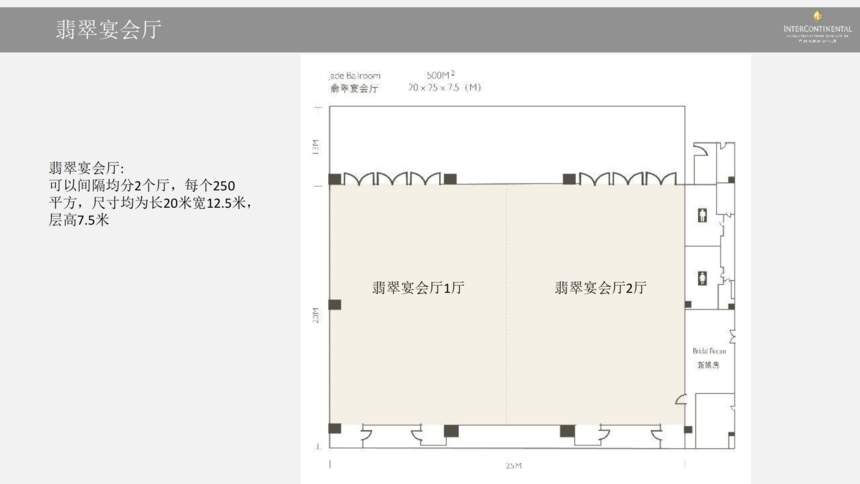Viewport: 860px width, 484px height.
Task: Click the 13M vertical dimension label
Action: tap(315, 147)
